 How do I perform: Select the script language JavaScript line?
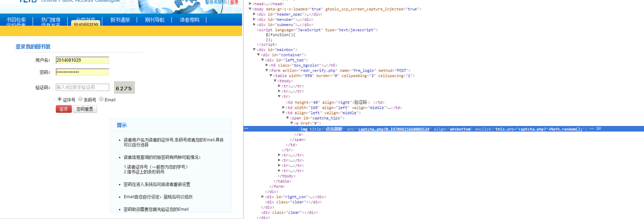(x=317, y=30)
